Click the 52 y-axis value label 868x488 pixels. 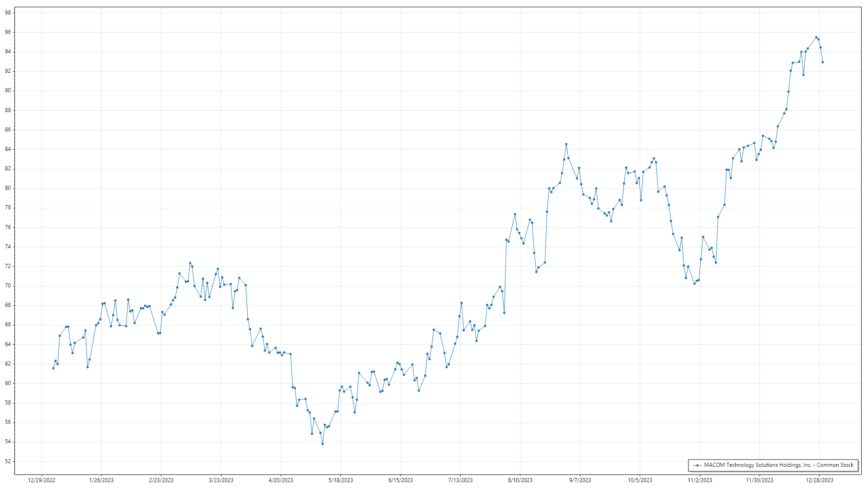[x=8, y=461]
